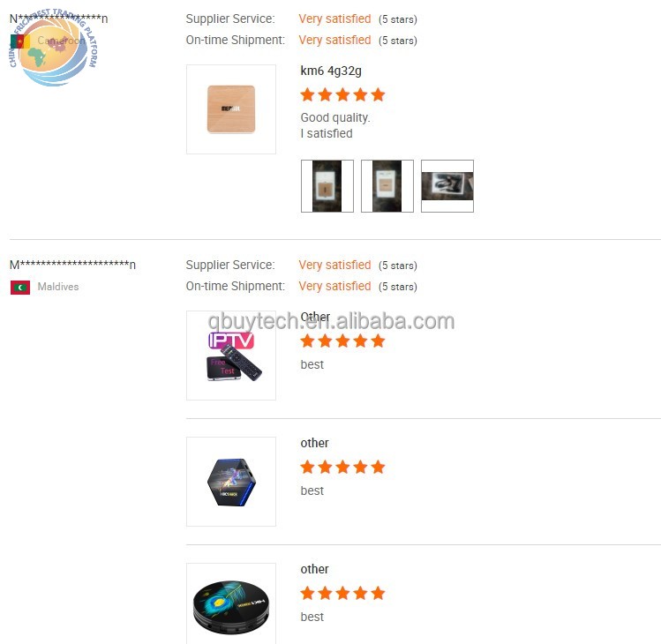Open the km6 4g32g wooden box thumbnail
Viewport: 661px width, 644px height.
(231, 109)
